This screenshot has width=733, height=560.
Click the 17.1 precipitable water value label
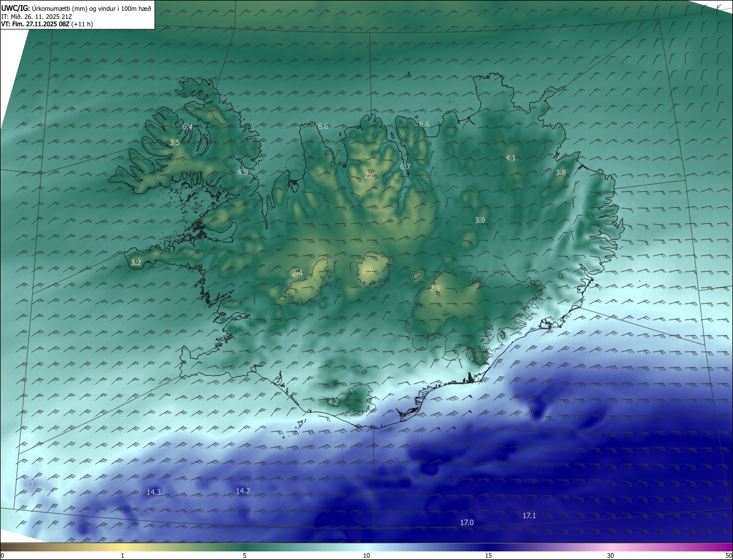tap(529, 516)
